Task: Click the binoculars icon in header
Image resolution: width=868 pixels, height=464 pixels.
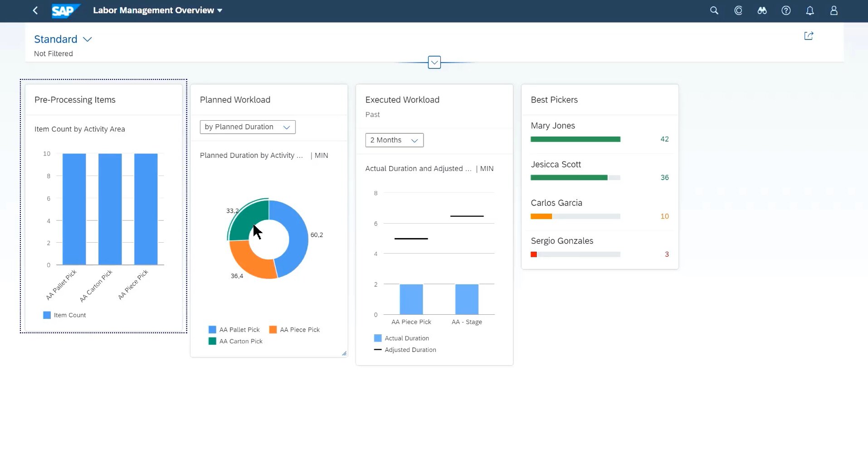Action: coord(762,10)
